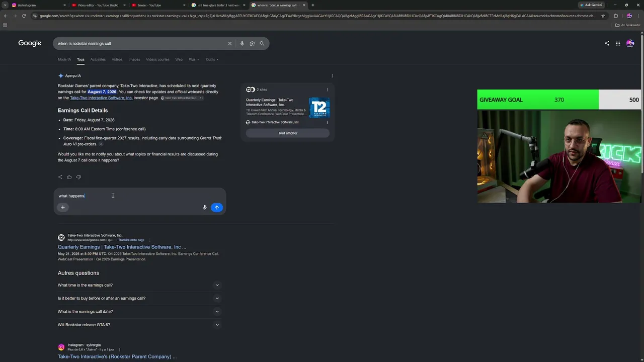Give the AI overview a thumbs down
This screenshot has height=362, width=644.
pyautogui.click(x=78, y=177)
